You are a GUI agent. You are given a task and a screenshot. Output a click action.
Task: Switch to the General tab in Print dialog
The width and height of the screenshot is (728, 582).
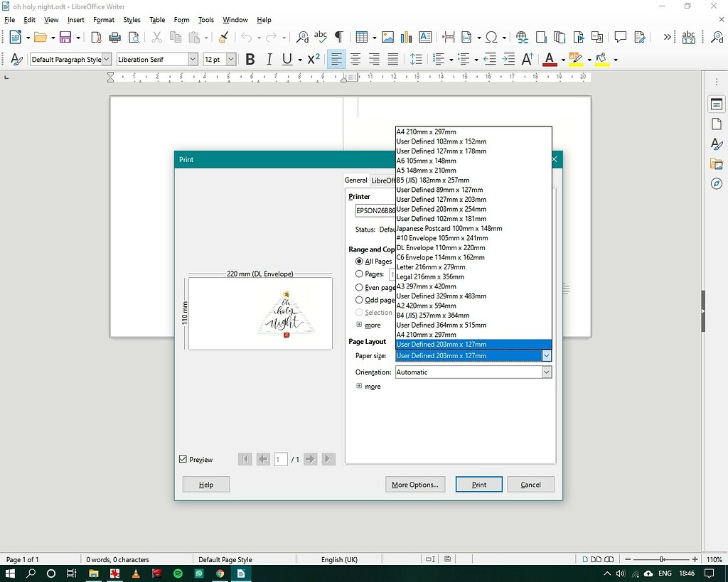click(x=356, y=180)
